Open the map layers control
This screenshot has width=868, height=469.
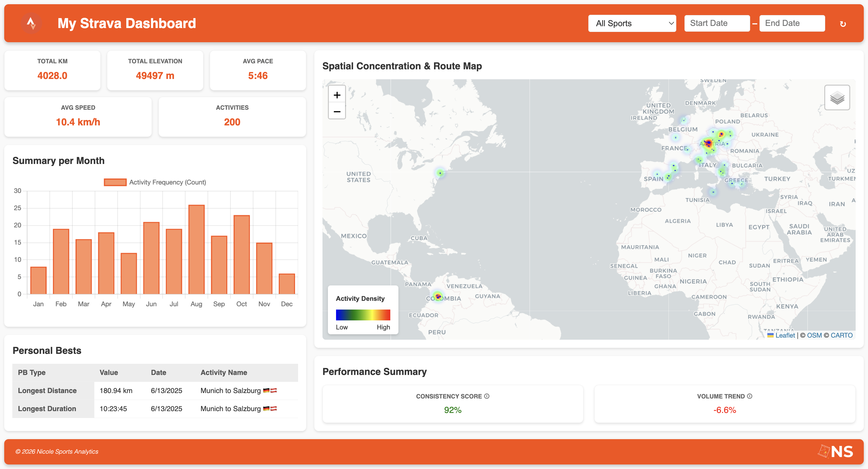(837, 98)
